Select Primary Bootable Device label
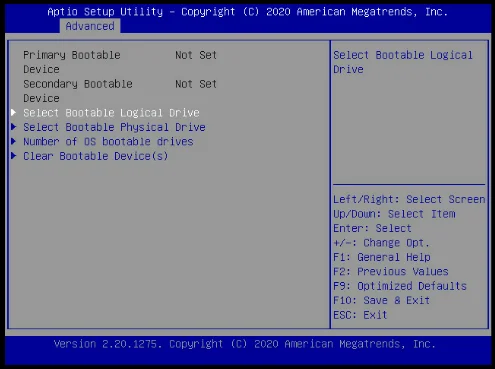This screenshot has width=495, height=369. coord(72,62)
